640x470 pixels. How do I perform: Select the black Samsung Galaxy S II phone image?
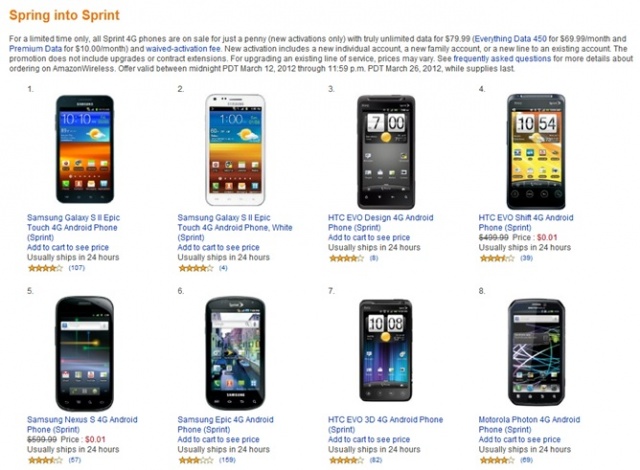(x=84, y=149)
